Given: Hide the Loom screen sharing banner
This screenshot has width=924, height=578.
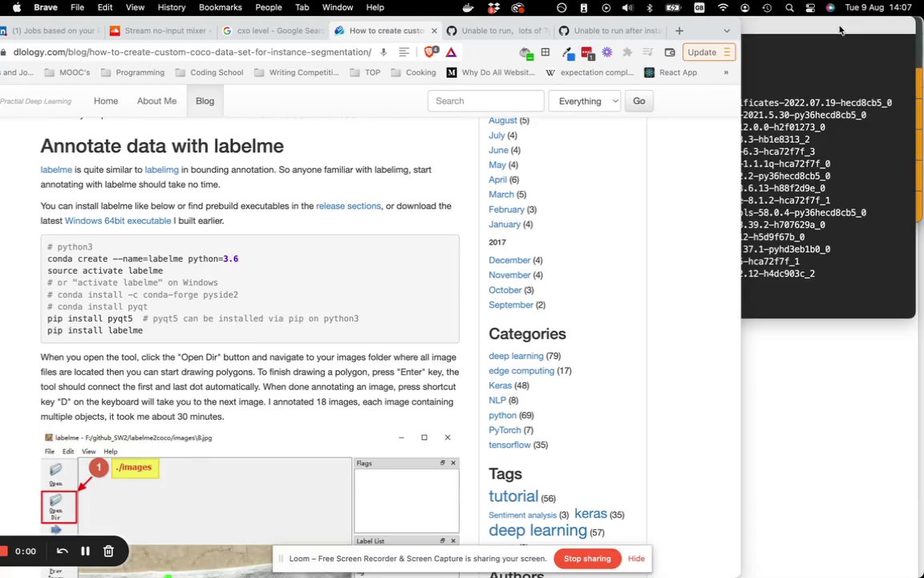Looking at the screenshot, I should tap(636, 559).
